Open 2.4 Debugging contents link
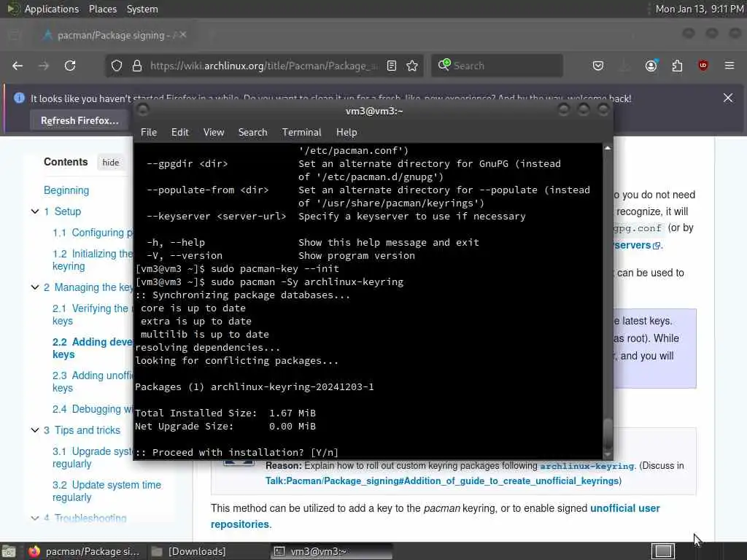The image size is (747, 560). pos(93,409)
